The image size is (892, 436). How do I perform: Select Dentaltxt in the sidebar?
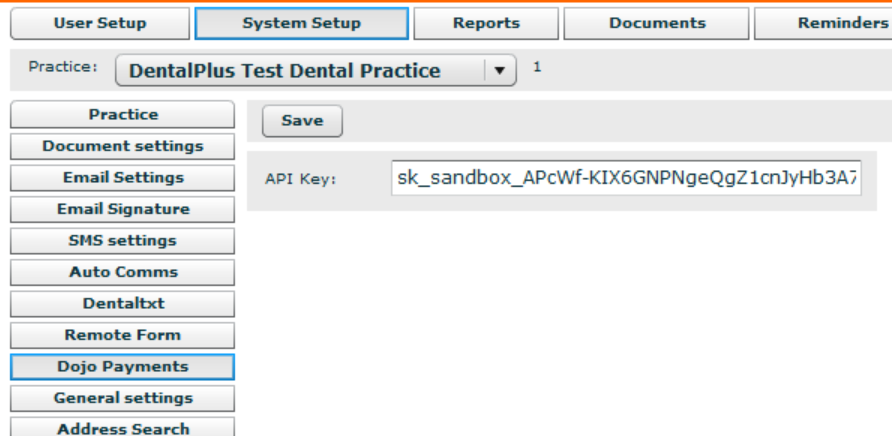123,304
